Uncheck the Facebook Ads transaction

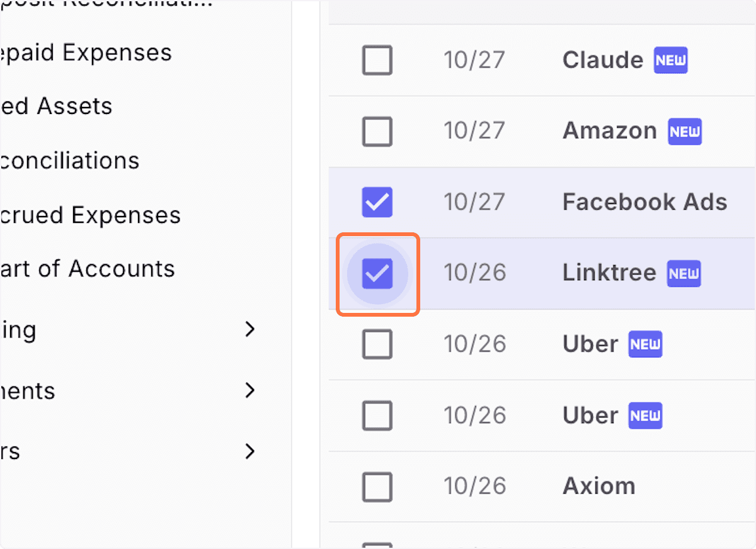click(377, 202)
